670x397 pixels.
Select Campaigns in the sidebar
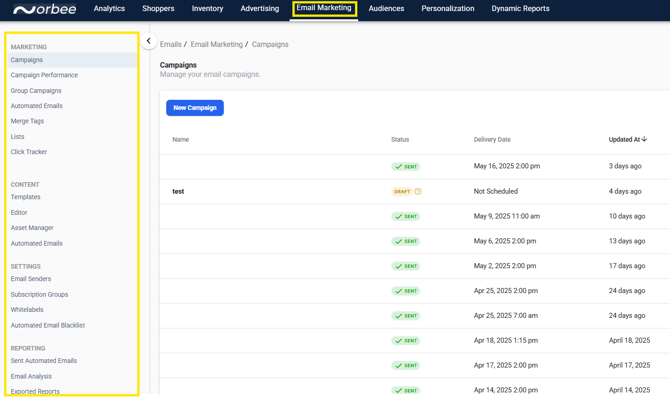(72, 60)
